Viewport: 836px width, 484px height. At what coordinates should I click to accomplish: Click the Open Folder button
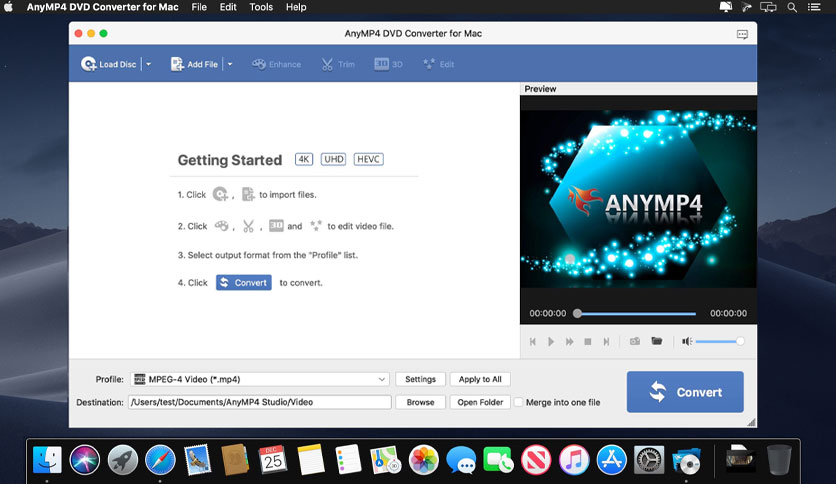tap(480, 402)
